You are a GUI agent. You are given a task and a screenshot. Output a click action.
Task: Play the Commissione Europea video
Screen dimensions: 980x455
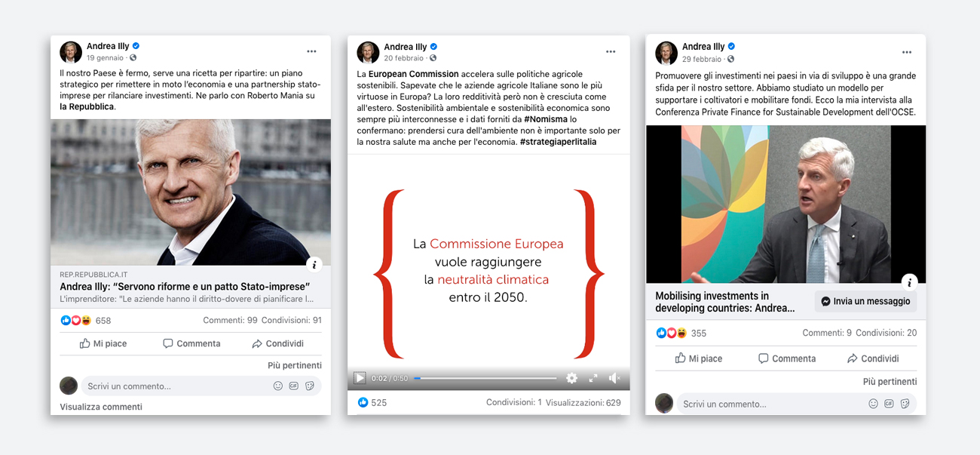click(x=360, y=378)
